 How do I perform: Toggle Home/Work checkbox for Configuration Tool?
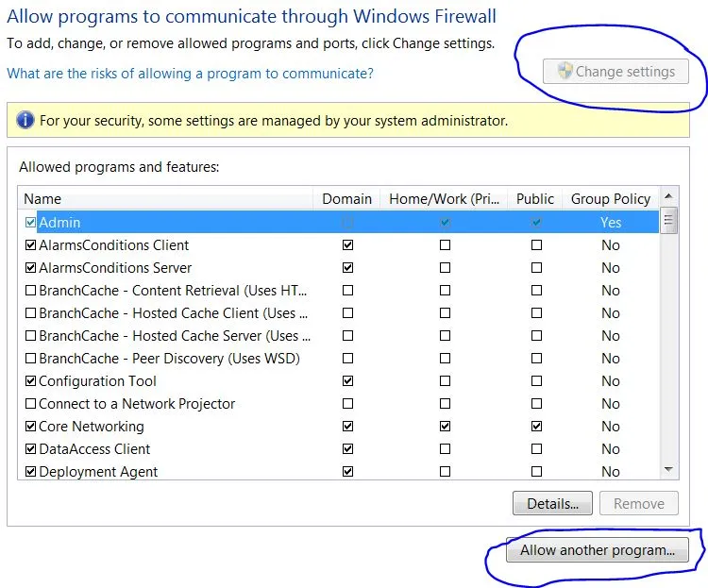click(446, 380)
